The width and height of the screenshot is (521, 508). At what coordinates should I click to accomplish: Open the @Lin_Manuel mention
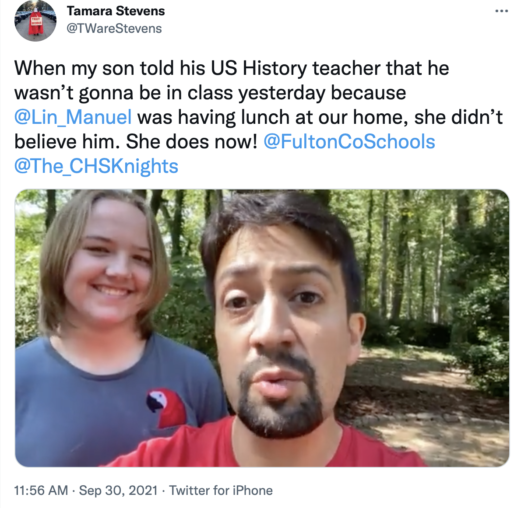[73, 117]
